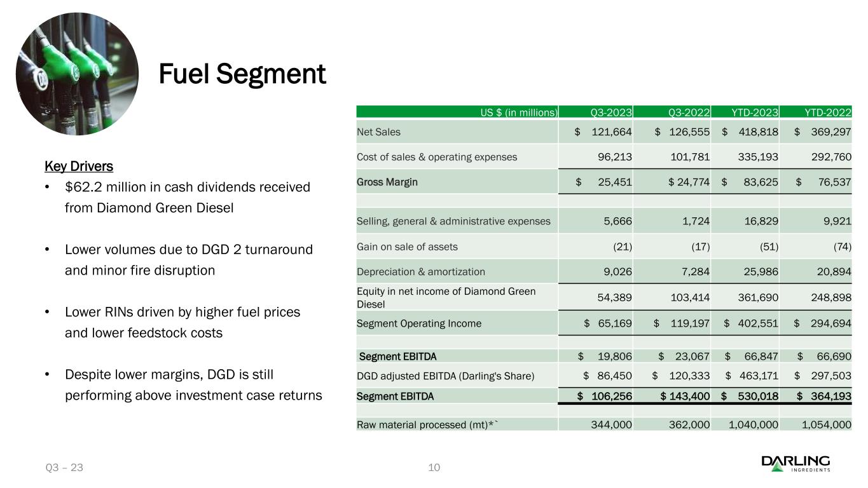This screenshot has width=868, height=488.
Task: Click "Selling, general & administrative expenses" label
Action: click(454, 221)
